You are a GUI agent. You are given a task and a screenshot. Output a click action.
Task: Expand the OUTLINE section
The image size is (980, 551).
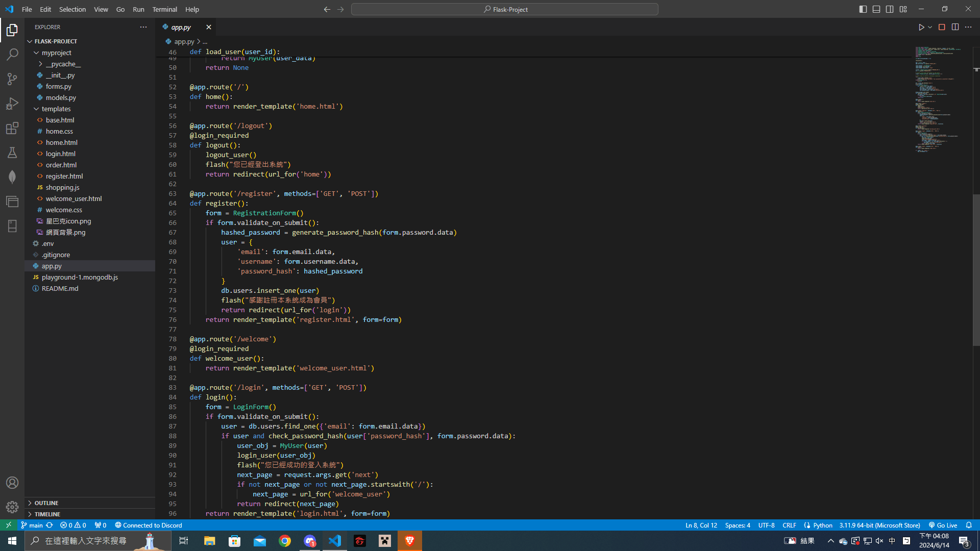[46, 503]
